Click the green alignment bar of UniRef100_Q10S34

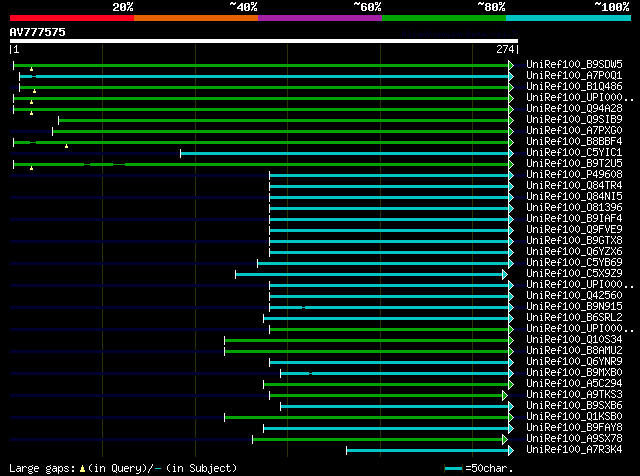(367, 340)
